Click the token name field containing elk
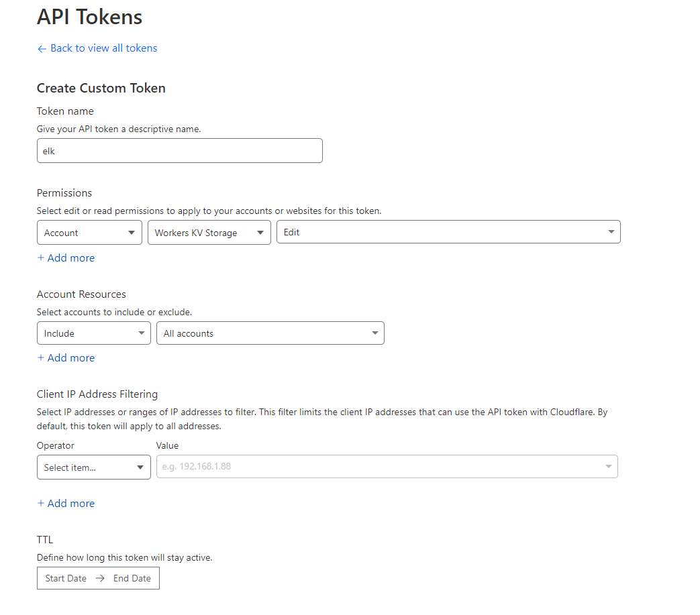Screen dimensions: 700x615 click(179, 150)
